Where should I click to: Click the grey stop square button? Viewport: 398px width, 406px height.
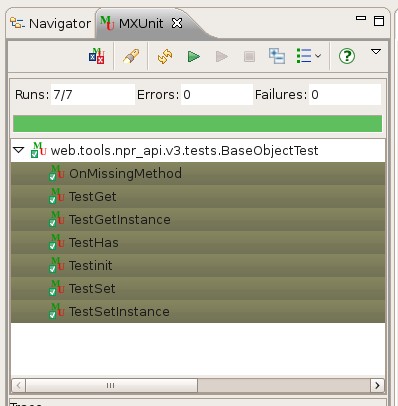point(249,56)
